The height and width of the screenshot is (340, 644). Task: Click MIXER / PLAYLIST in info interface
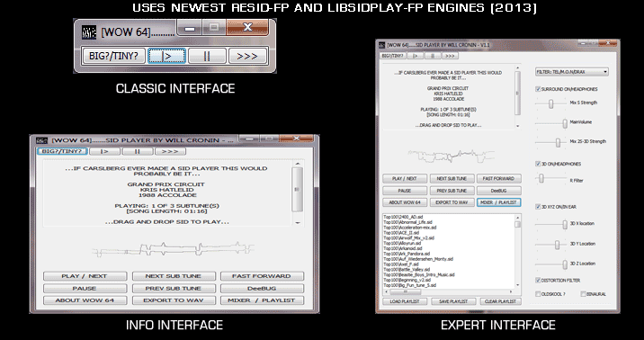[x=262, y=300]
